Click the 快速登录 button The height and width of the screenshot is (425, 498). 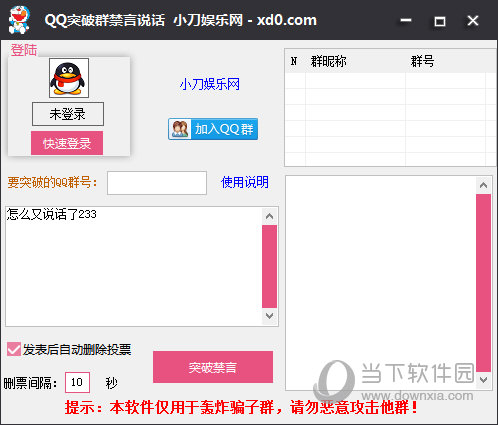pos(67,143)
